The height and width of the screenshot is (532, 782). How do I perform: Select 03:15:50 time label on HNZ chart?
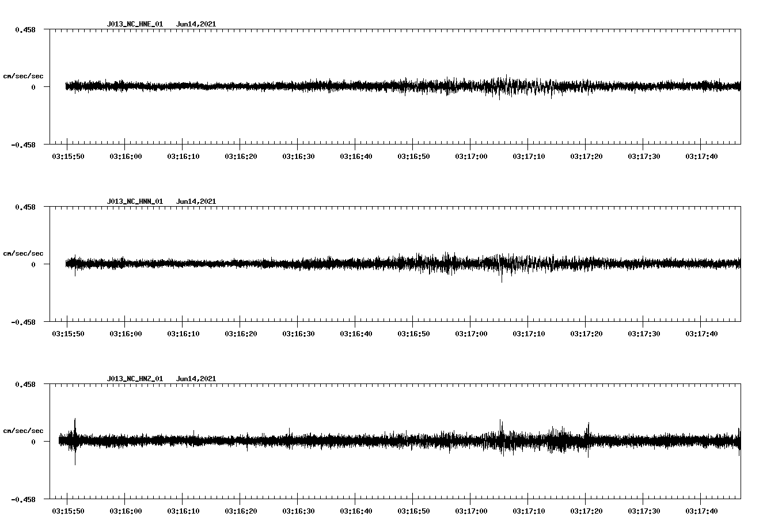point(68,511)
